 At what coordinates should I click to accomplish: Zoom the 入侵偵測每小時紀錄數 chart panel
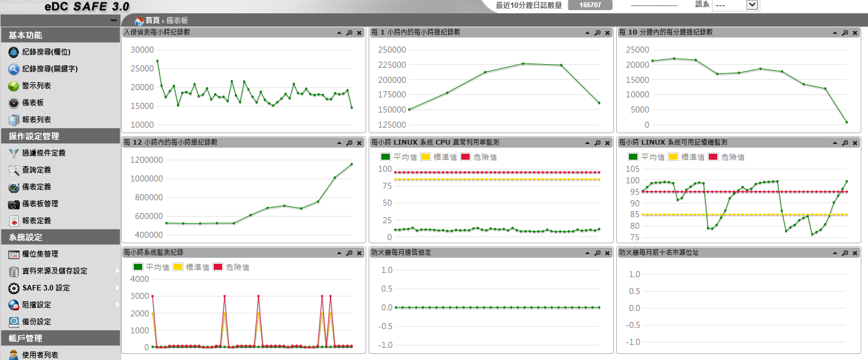[x=349, y=33]
